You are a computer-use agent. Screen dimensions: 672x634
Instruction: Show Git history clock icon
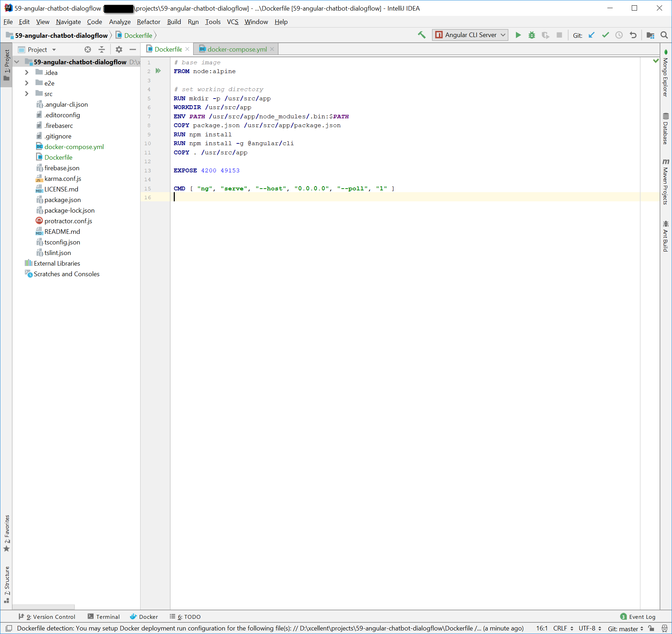point(619,35)
